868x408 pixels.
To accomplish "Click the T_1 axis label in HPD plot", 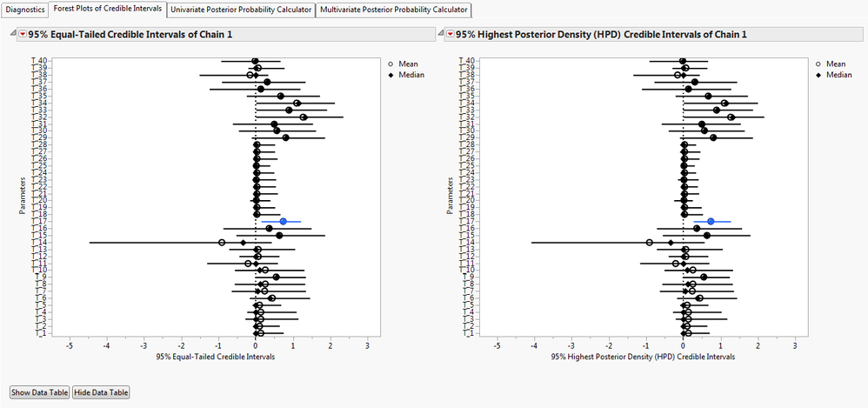I will [470, 333].
